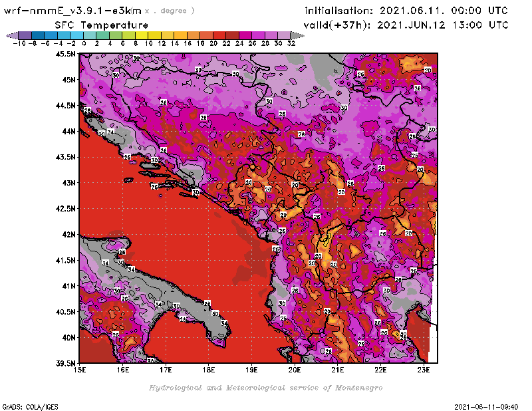Viewport: 532px width, 411px height.
Task: Click the 'valid(+37h): 2021.JUN.12 13:00 UTC' line
Action: pos(406,25)
